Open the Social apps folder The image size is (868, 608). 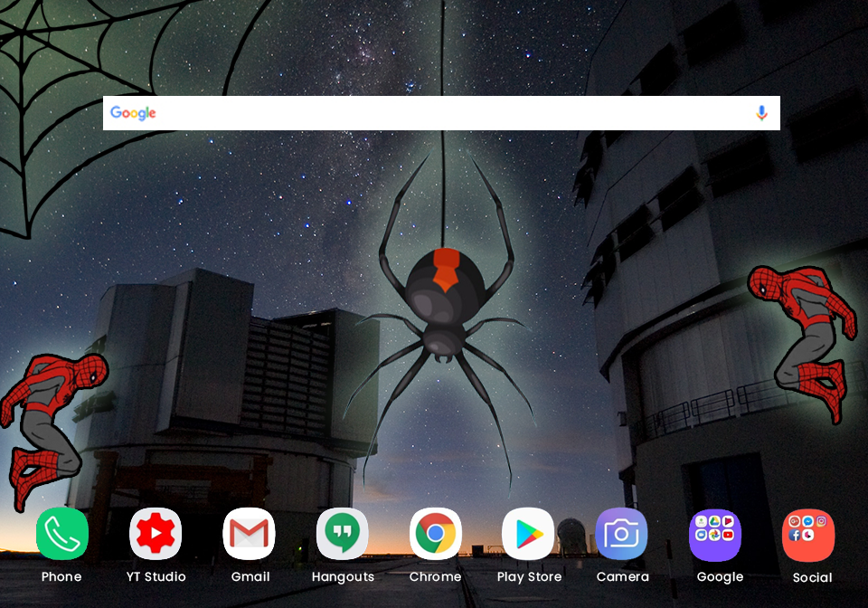pos(808,535)
